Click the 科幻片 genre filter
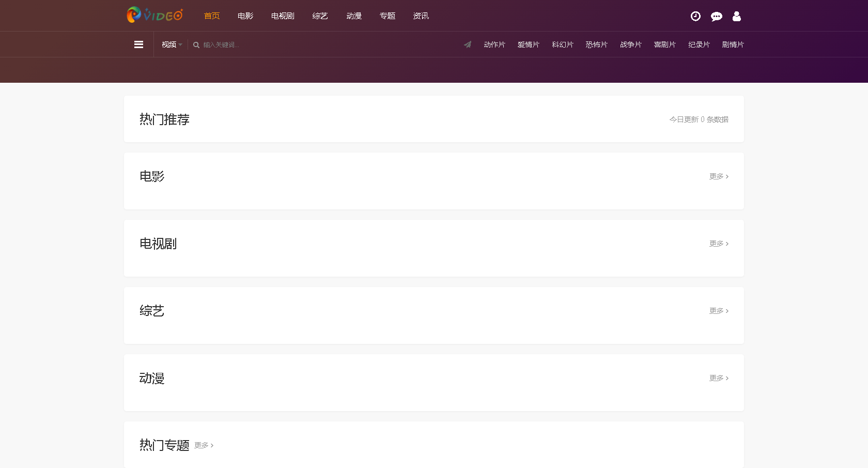868x468 pixels. pyautogui.click(x=562, y=44)
